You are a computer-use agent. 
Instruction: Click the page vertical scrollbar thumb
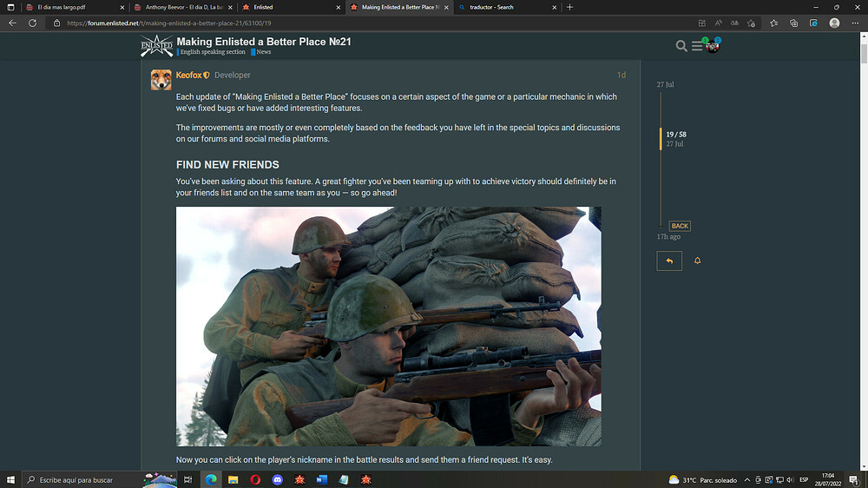click(x=864, y=54)
